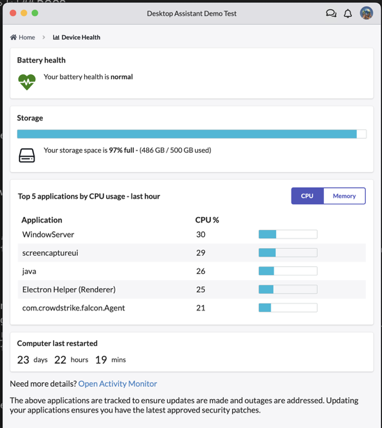Select the Electron Helper (Renderer) row
This screenshot has width=382, height=428.
[x=192, y=289]
